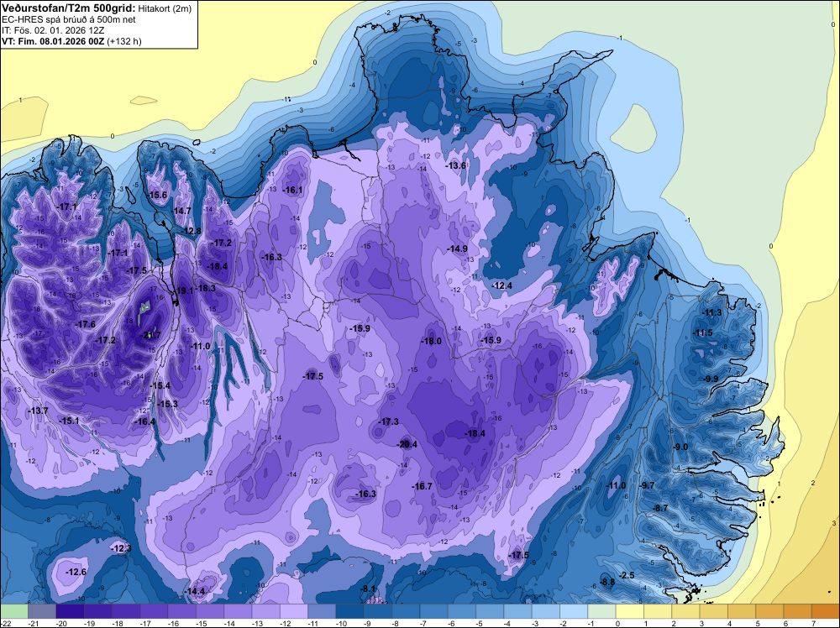Click the -9.7 temperature label
The image size is (840, 628).
point(648,485)
